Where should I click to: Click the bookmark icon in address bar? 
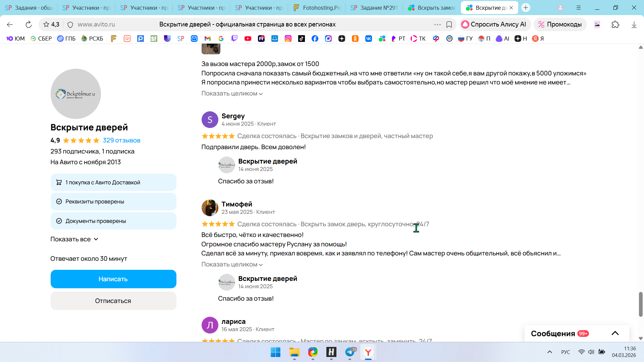(x=449, y=24)
